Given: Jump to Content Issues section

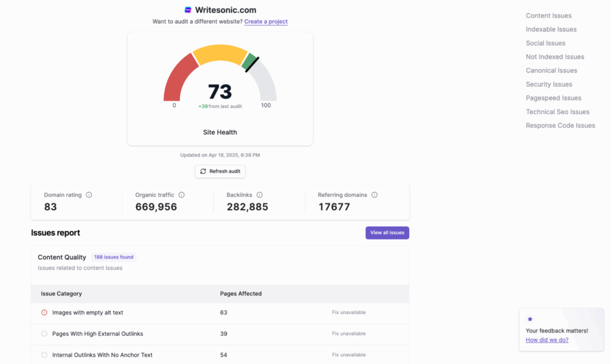Looking at the screenshot, I should pos(549,16).
